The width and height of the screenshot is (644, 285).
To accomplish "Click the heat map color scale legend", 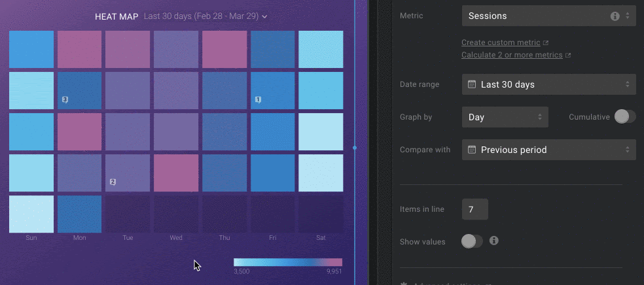I will [287, 262].
